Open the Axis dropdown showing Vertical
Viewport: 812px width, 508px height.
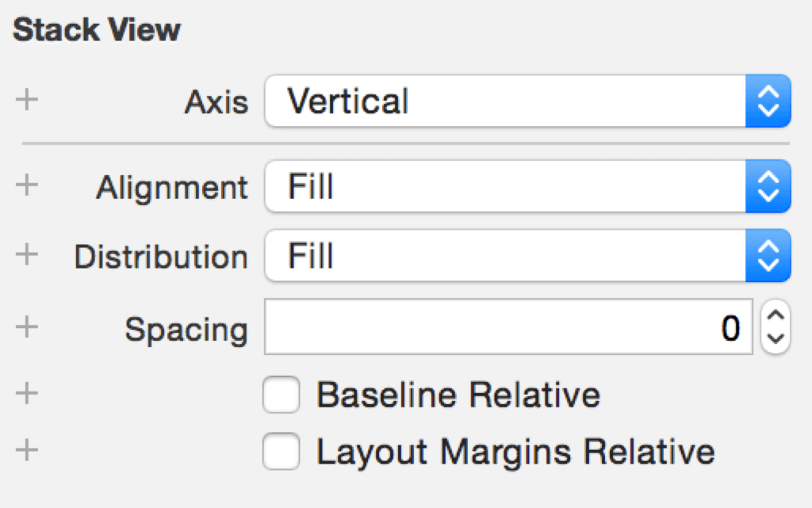pos(527,101)
